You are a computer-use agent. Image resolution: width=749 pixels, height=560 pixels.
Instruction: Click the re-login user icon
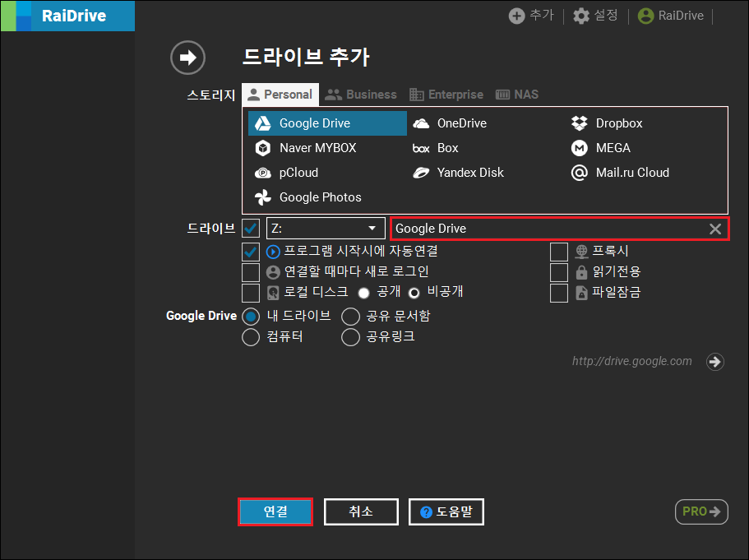coord(273,272)
